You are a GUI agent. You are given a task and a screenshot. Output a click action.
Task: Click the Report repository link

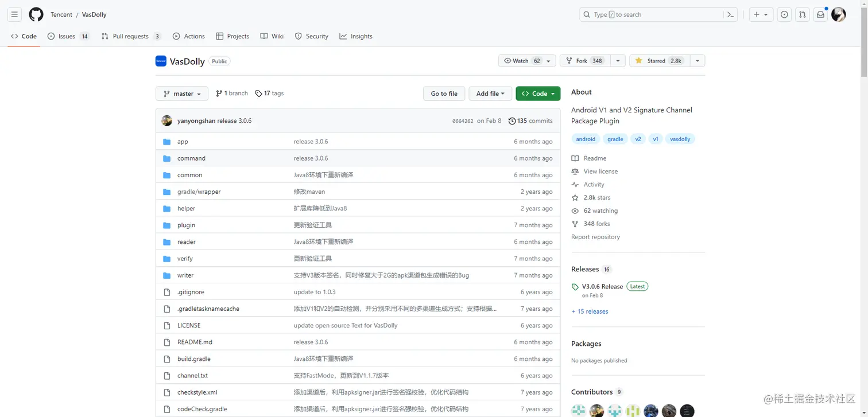tap(595, 237)
